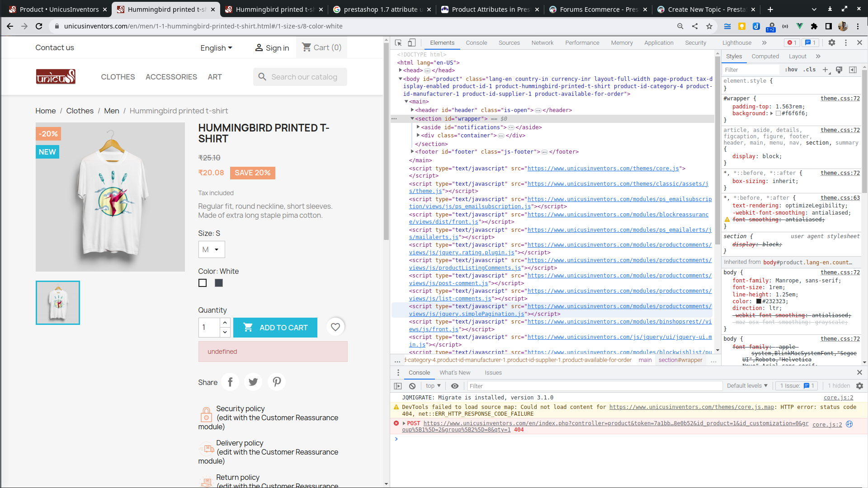The width and height of the screenshot is (868, 488).
Task: Share the product on Facebook
Action: 230,382
